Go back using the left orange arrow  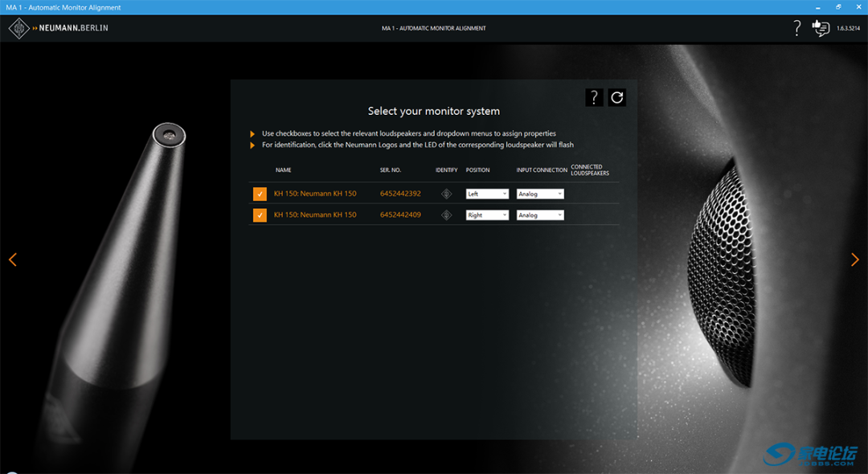click(x=13, y=259)
